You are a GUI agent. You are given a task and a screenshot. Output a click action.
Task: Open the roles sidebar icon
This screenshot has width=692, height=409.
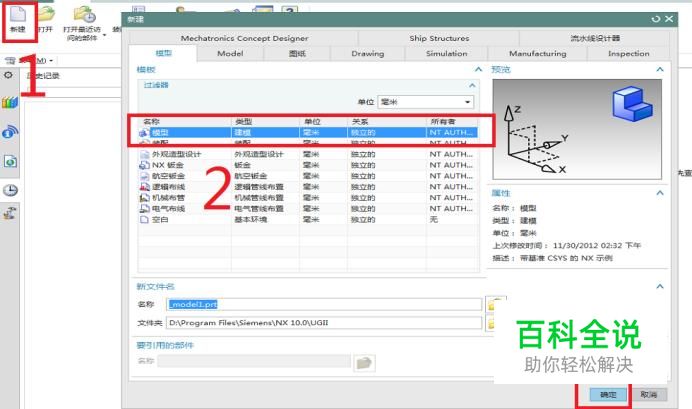10,213
